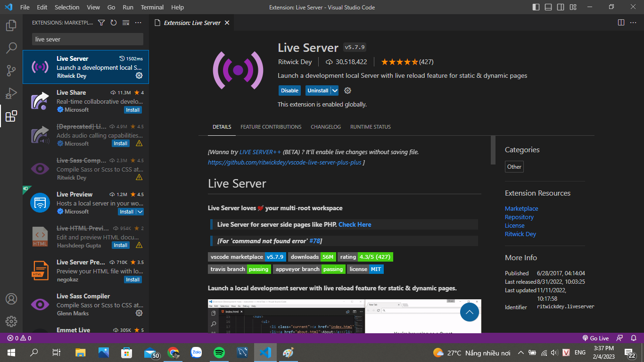Open Spotify from the taskbar
This screenshot has height=362, width=644.
pos(219,353)
